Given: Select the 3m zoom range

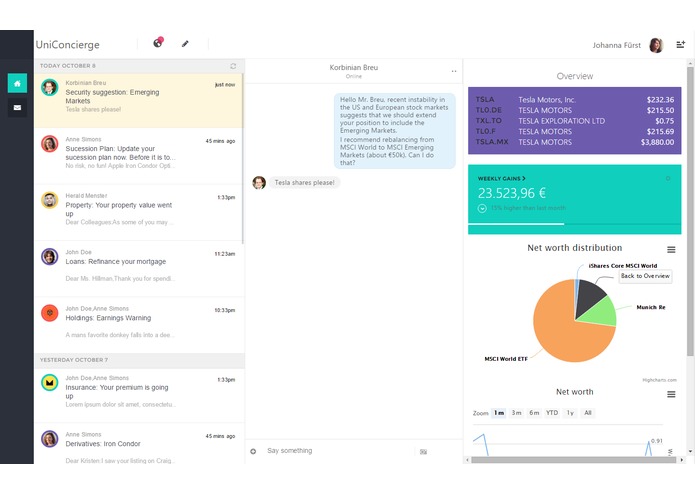Looking at the screenshot, I should (x=516, y=413).
